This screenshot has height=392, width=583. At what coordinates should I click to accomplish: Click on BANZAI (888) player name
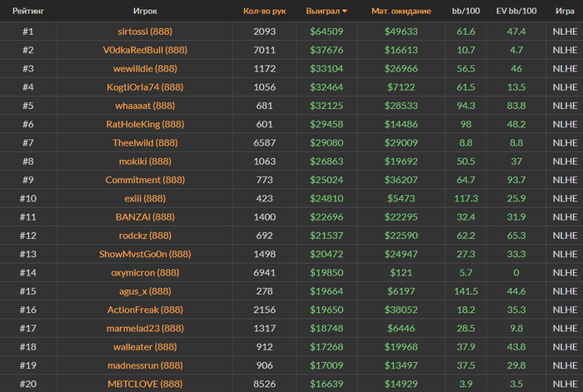point(145,217)
